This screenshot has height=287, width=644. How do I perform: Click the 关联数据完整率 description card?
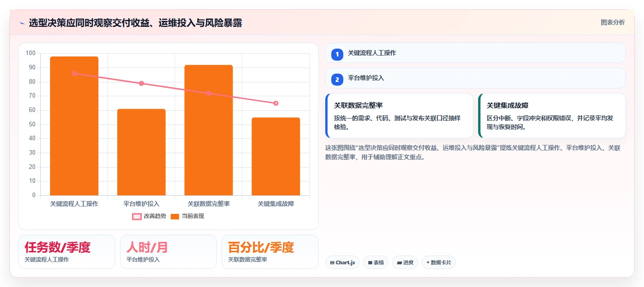[399, 116]
